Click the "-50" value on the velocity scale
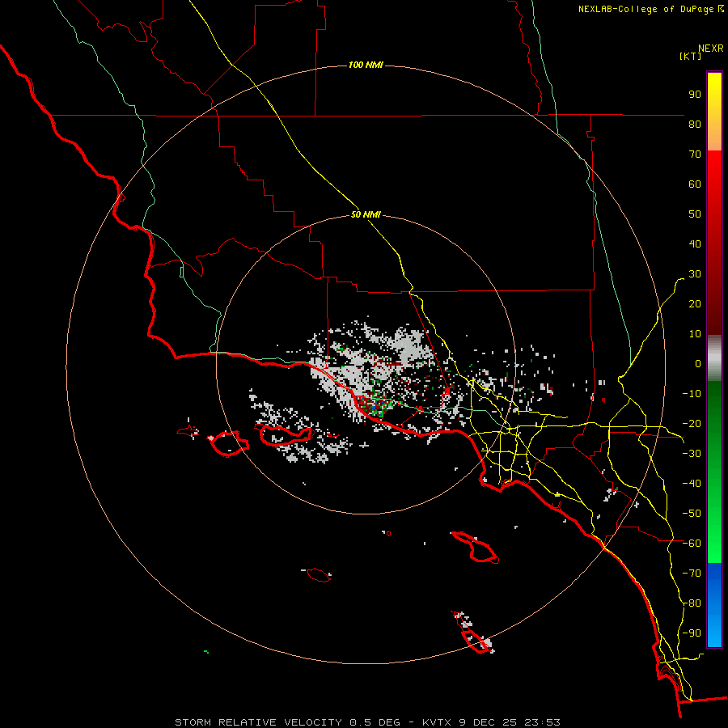The width and height of the screenshot is (728, 728). 692,514
